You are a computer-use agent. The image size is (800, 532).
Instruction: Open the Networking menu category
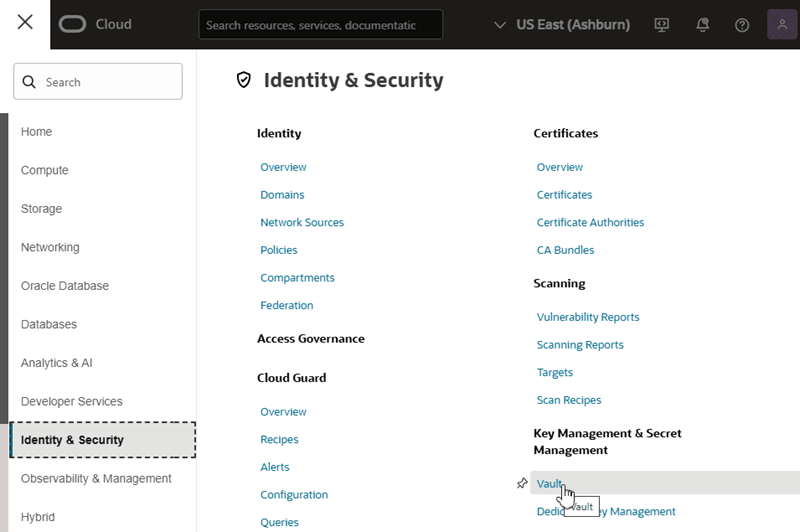tap(50, 247)
